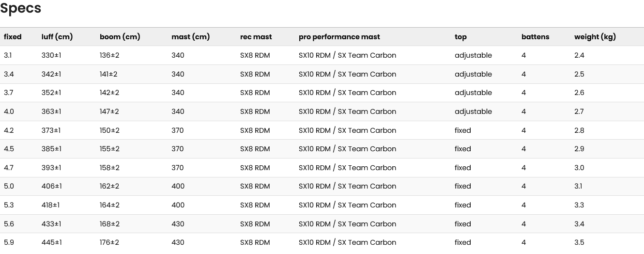Click the 176±2 boom value
Screen dimensions: 644x254
(109, 242)
